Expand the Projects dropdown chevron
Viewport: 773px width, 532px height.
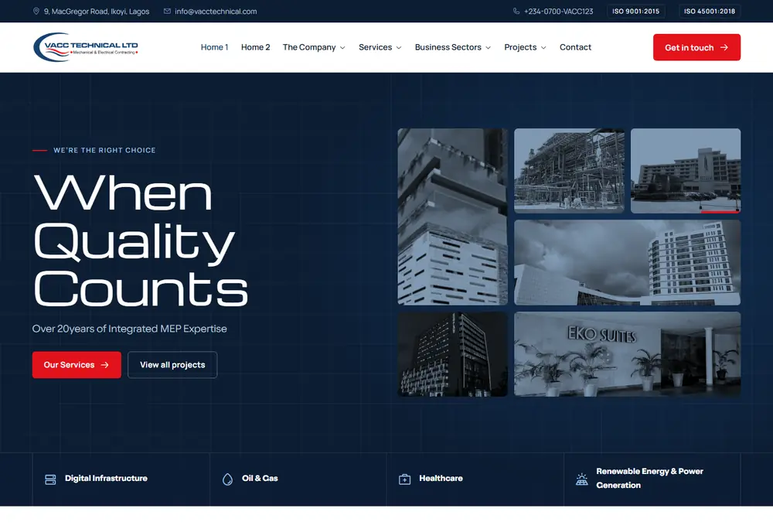pos(543,48)
